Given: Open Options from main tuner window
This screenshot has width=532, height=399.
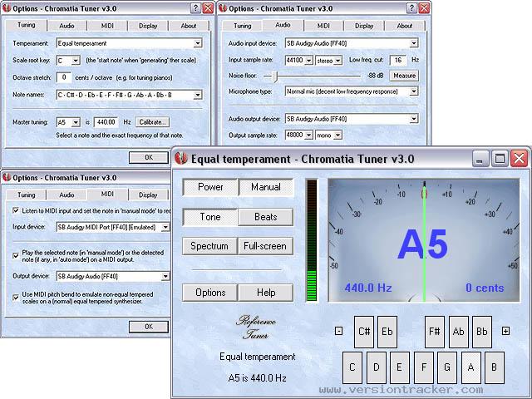Looking at the screenshot, I should pyautogui.click(x=210, y=293).
